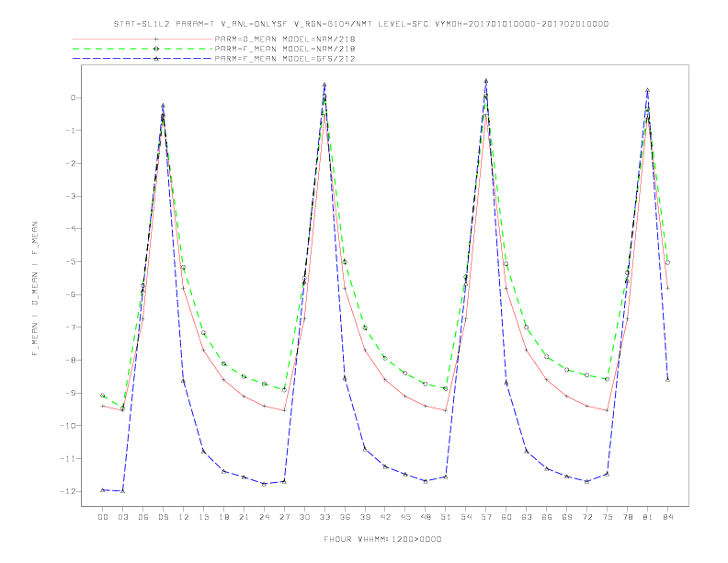Click y-axis tick label -6
This screenshot has height=563, width=728.
click(x=70, y=294)
